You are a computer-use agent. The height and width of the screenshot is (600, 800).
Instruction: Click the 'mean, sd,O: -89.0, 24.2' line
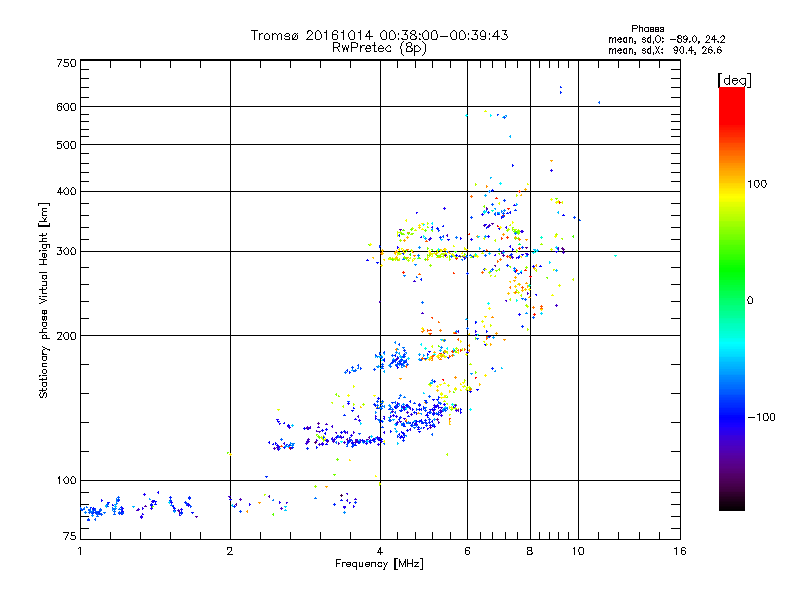click(x=667, y=39)
